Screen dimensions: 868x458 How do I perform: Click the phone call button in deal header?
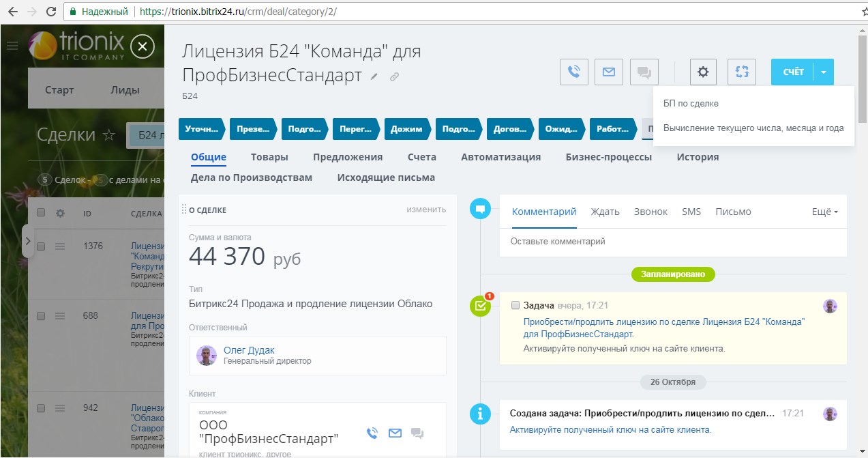click(x=574, y=72)
